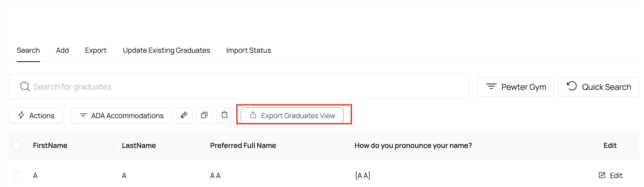
Task: Sort by the LastName column header
Action: [139, 145]
